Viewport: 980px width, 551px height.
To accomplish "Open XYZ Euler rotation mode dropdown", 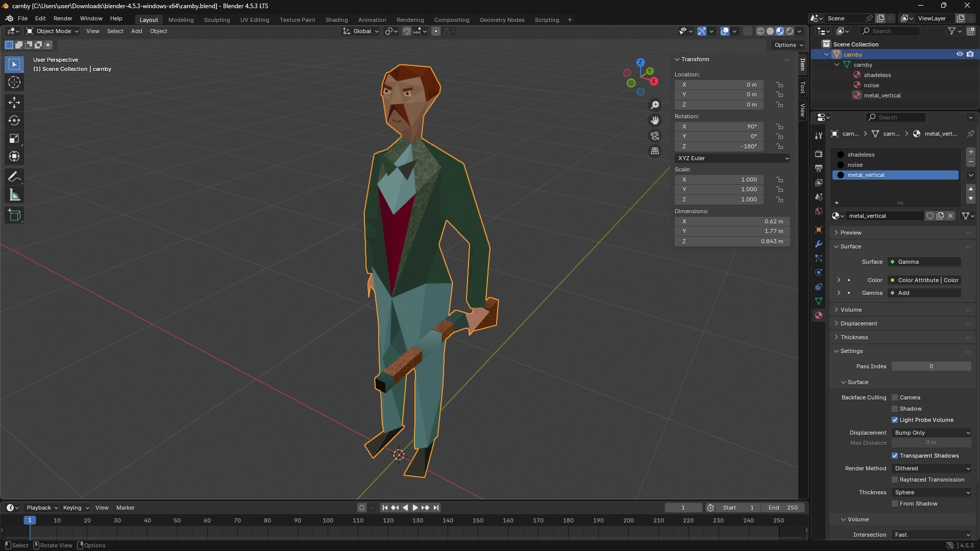I will [x=732, y=158].
